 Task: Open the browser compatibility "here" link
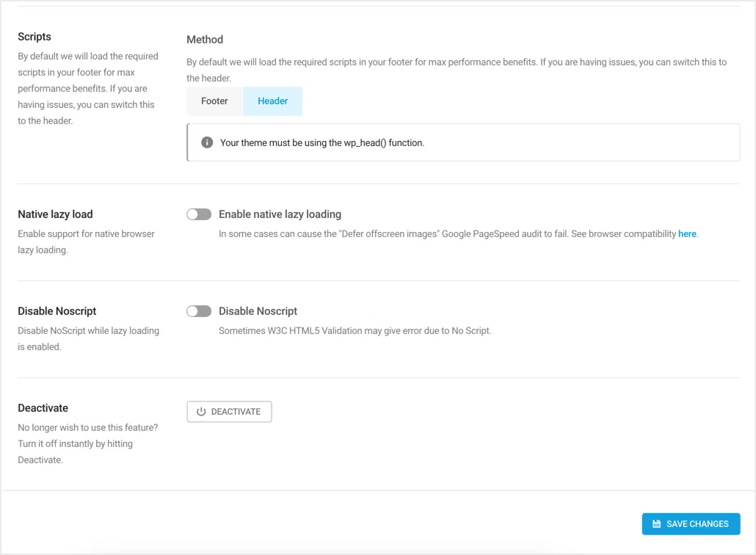687,234
